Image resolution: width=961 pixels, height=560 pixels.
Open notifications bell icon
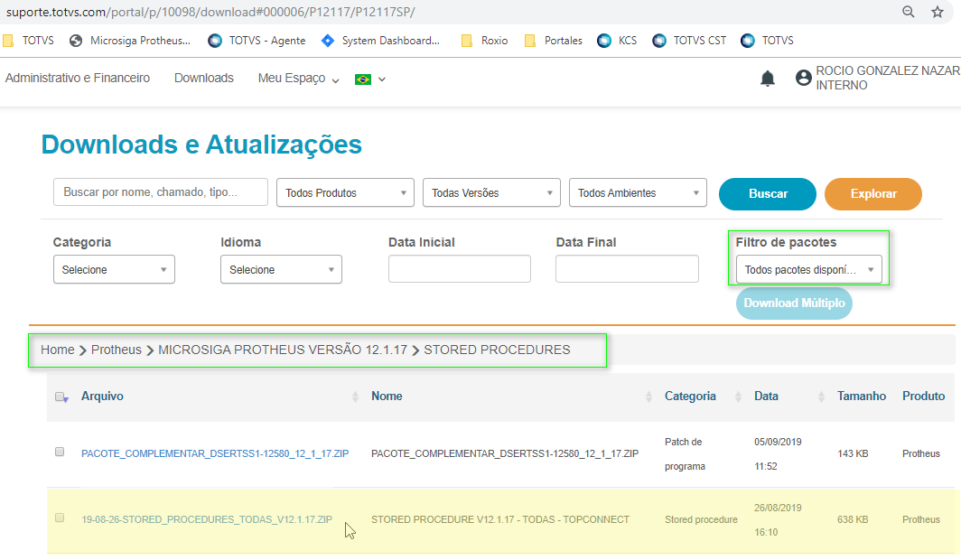pos(768,79)
